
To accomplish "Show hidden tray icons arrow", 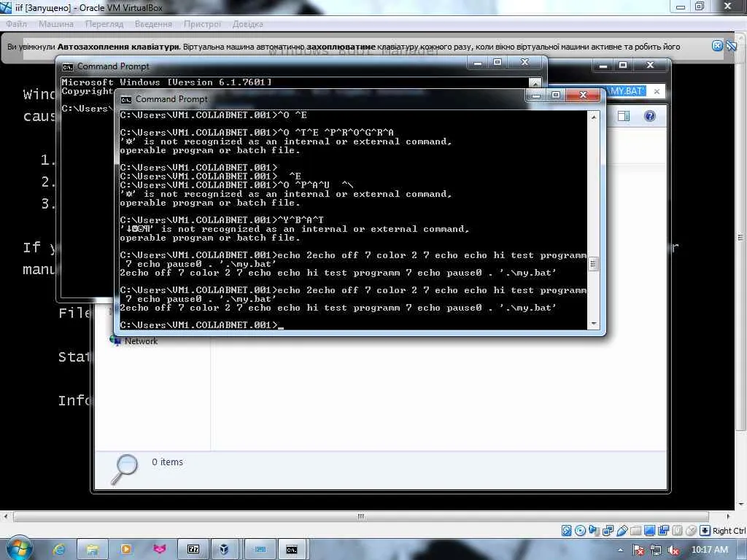I will pyautogui.click(x=620, y=550).
